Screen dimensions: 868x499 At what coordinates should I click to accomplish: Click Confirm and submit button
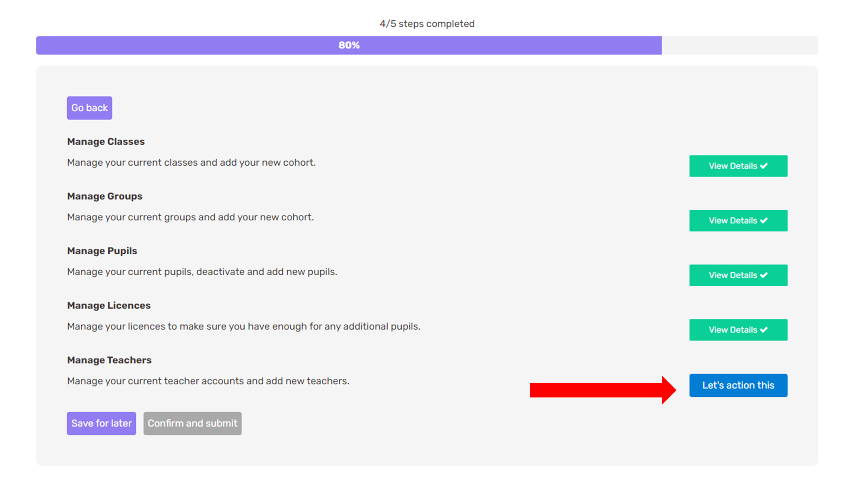tap(192, 423)
